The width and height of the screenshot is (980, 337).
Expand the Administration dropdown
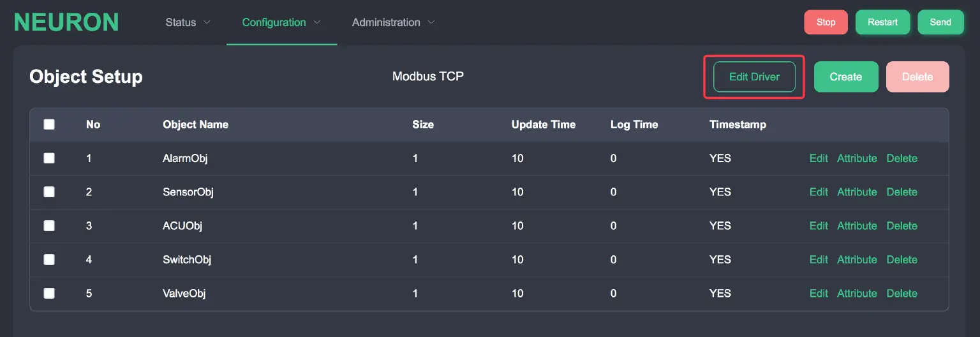tap(393, 22)
